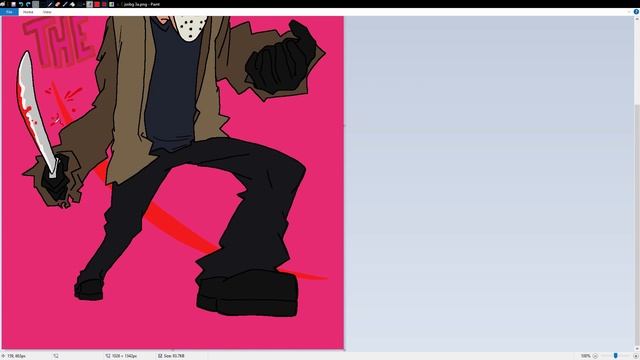Select the fill bucket in quick access toolbar
640x360 pixels.
click(72, 4)
